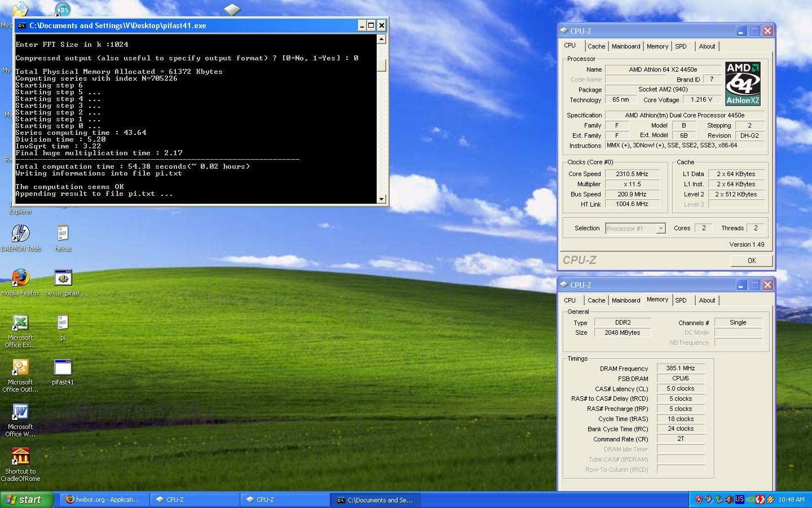Open Memory tab in upper CPU-Z window
The height and width of the screenshot is (508, 812).
[x=657, y=46]
